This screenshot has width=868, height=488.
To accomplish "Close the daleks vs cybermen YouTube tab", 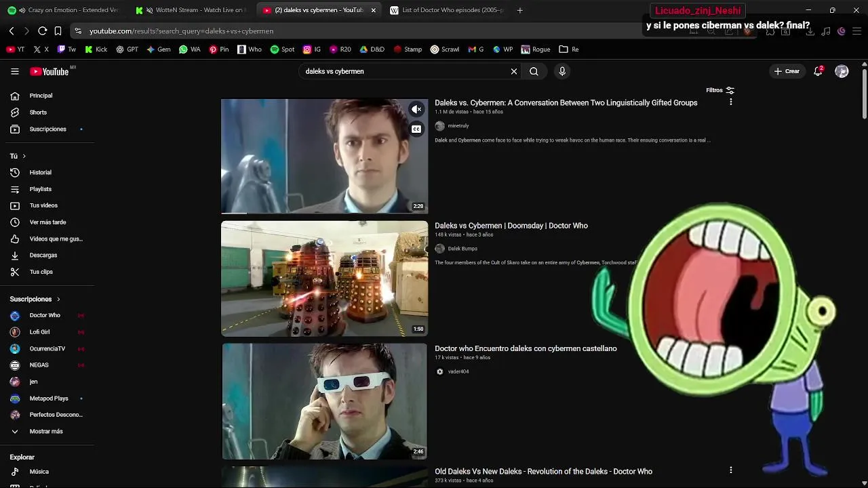I will pyautogui.click(x=373, y=10).
